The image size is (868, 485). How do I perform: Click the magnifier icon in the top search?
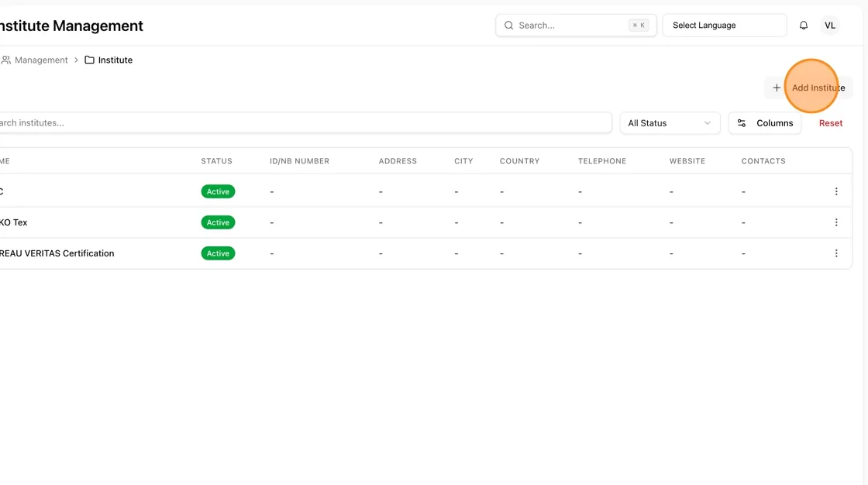[508, 26]
